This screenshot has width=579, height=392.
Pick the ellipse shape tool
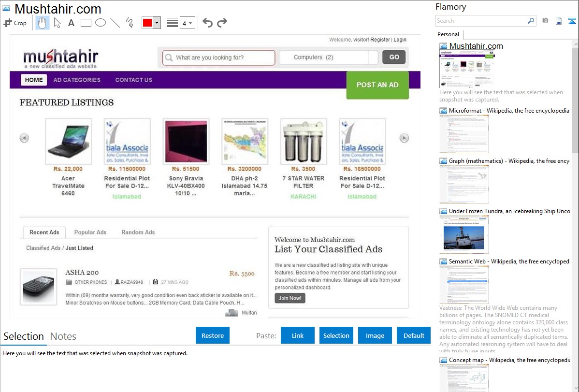[101, 23]
